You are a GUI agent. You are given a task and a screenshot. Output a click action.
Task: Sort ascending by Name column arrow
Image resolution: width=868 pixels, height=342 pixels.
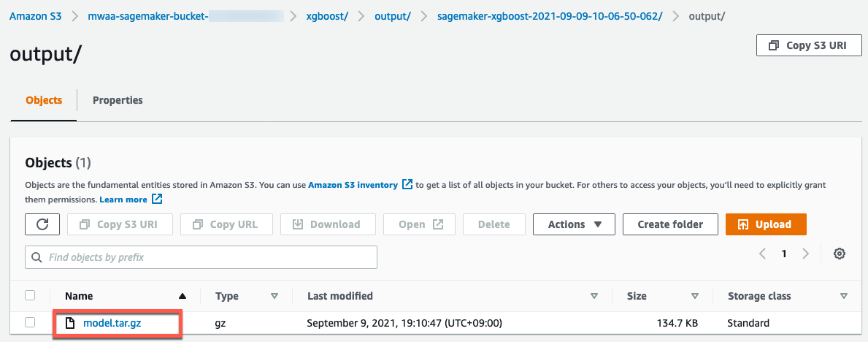183,296
